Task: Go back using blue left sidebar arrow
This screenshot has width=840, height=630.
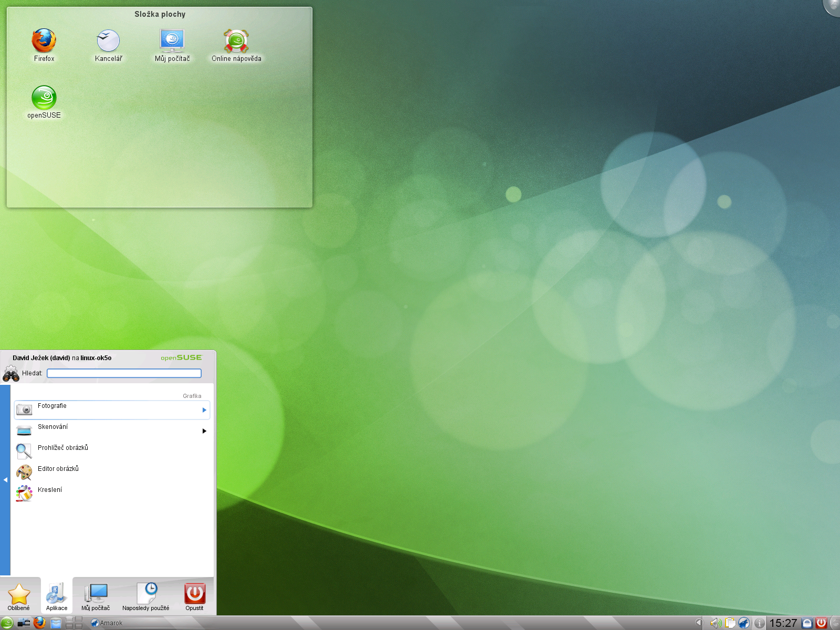Action: click(5, 480)
